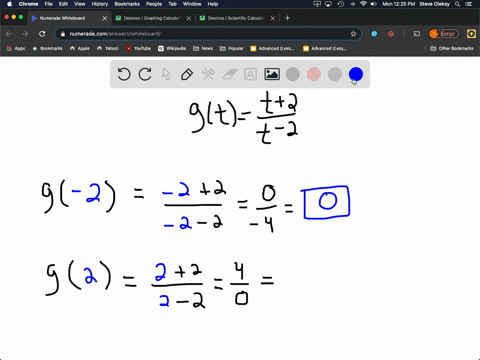The image size is (480, 360).
Task: Open the volume control menu
Action: tap(374, 4)
